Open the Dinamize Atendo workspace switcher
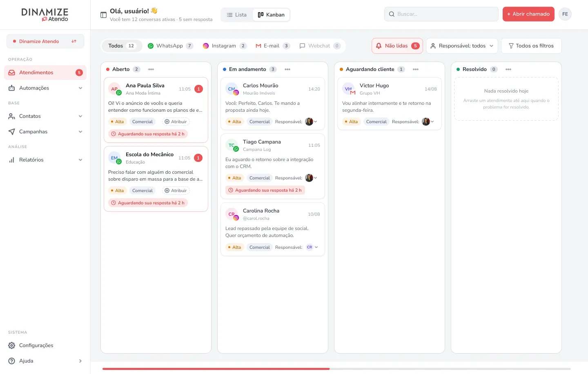Screen dimensions: 588x374 (45, 41)
